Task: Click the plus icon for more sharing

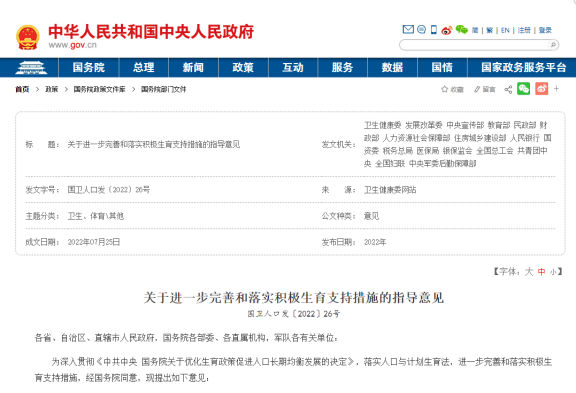Action: [557, 89]
